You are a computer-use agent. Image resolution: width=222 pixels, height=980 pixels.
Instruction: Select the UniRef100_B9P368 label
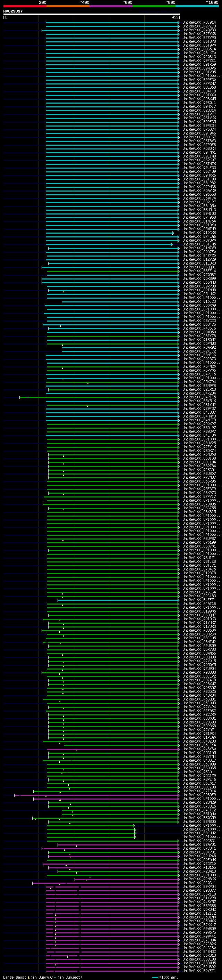point(199,726)
